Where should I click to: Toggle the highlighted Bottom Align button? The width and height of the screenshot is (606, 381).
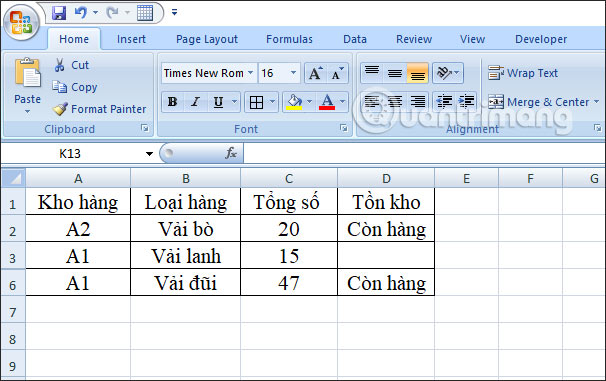[417, 73]
